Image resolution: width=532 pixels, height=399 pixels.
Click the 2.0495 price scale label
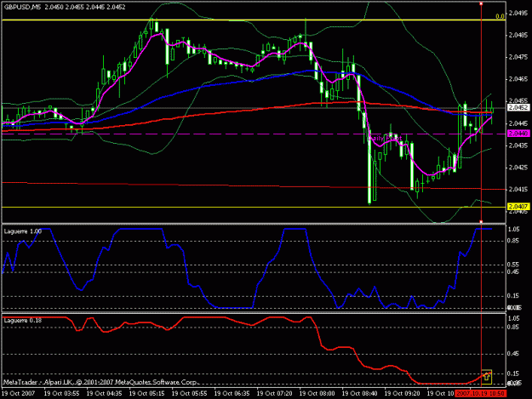coord(518,14)
